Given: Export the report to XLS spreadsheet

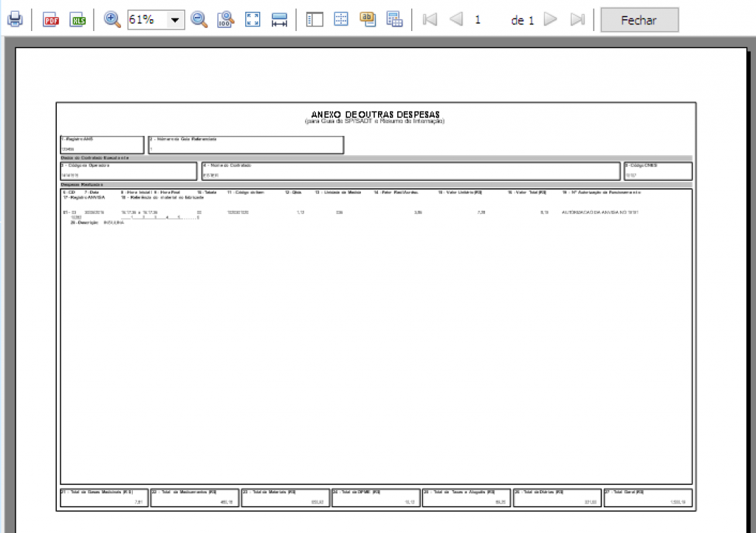Looking at the screenshot, I should pos(78,20).
